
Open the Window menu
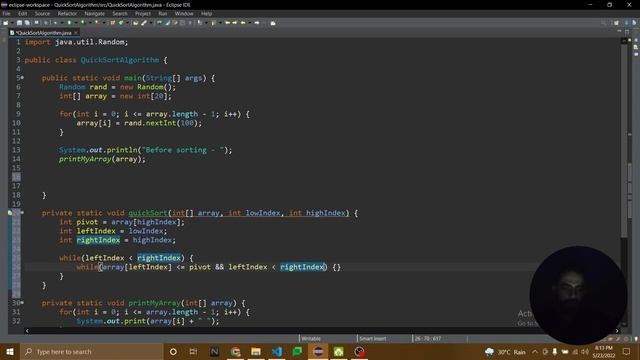184,13
